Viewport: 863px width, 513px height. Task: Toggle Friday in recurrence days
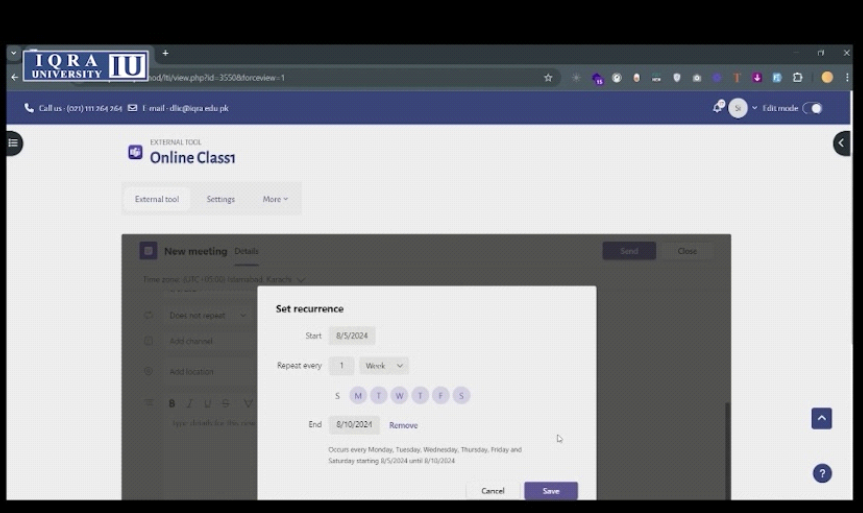click(x=440, y=396)
